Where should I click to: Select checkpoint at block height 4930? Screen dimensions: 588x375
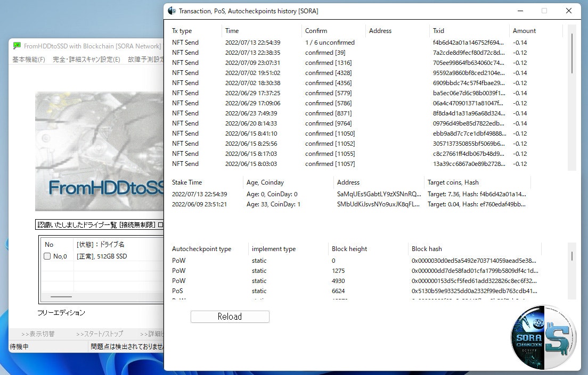pyautogui.click(x=355, y=281)
